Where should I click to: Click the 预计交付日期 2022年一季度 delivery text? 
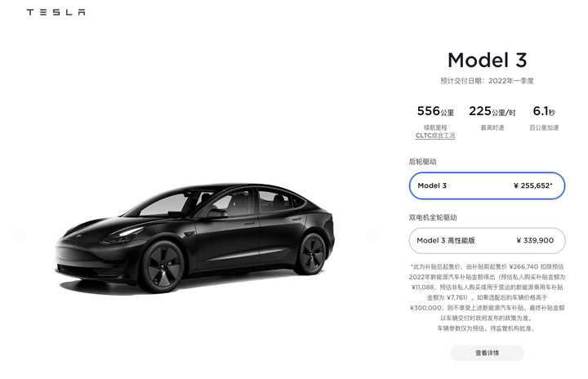(487, 81)
